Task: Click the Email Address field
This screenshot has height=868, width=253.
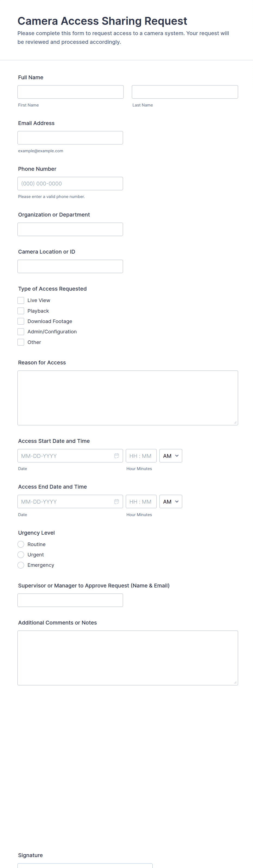Action: tap(70, 138)
